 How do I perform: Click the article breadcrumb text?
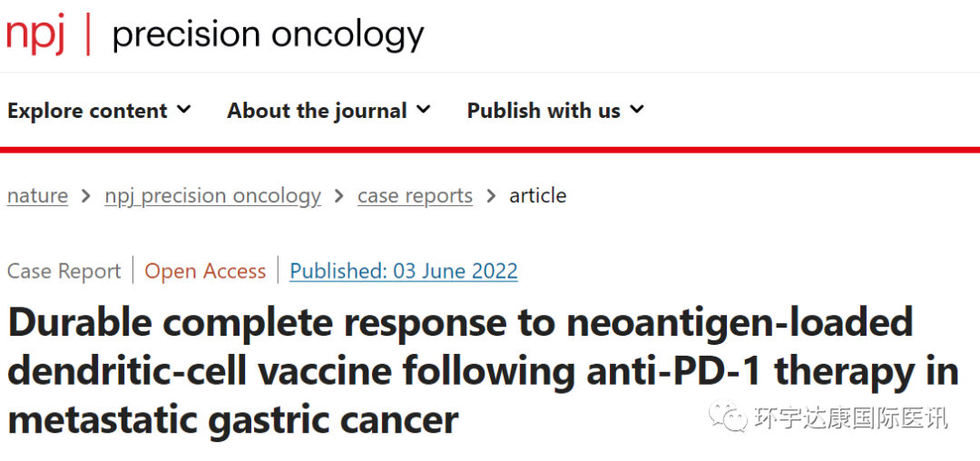(x=537, y=196)
